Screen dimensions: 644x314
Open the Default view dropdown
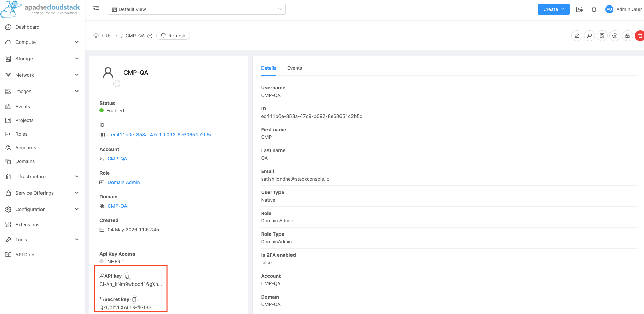[197, 9]
